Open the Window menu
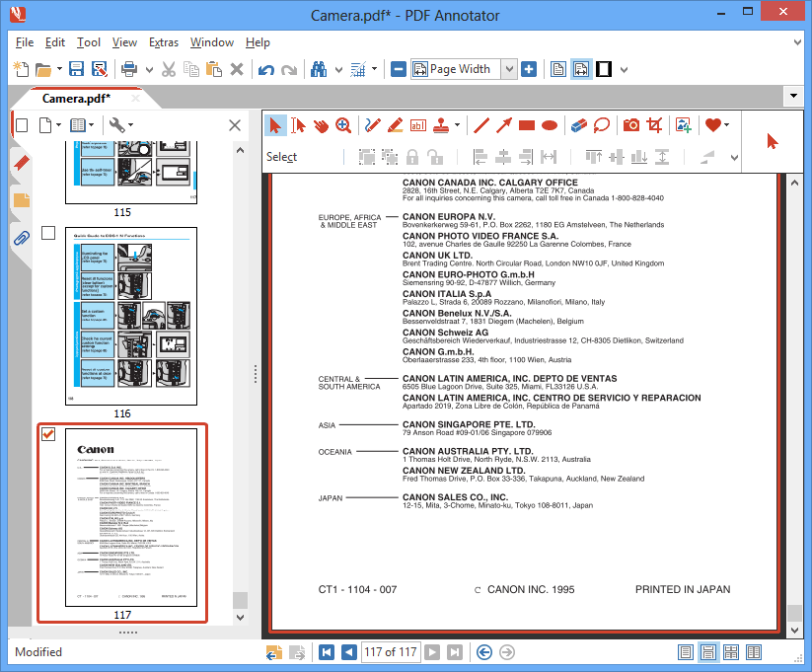Viewport: 812px width, 672px height. tap(212, 42)
